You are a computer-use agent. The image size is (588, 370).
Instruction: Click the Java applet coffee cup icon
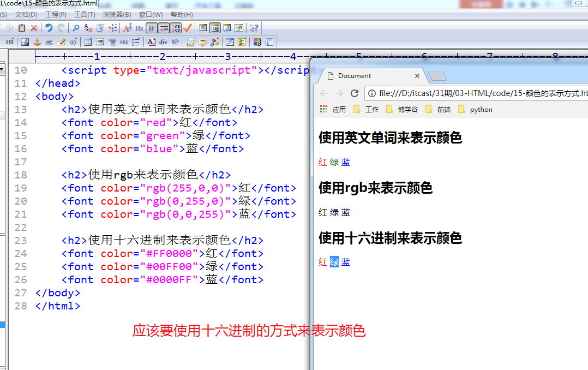[203, 42]
